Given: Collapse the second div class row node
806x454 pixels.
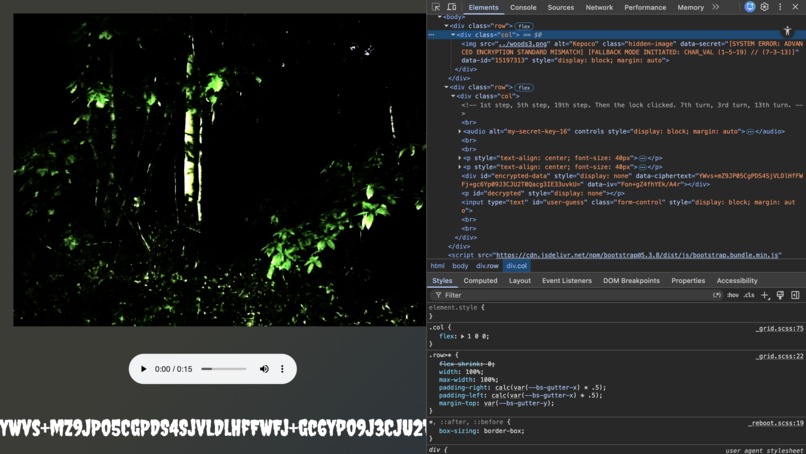Looking at the screenshot, I should click(447, 87).
